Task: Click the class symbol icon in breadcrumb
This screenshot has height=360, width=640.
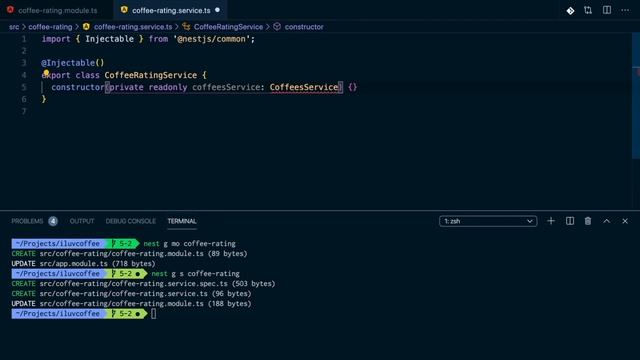Action: (187, 27)
